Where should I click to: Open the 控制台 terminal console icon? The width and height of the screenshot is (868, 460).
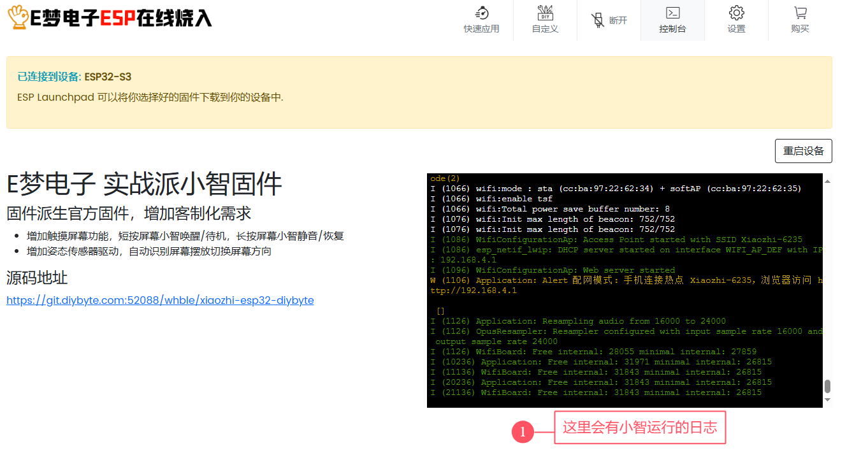672,20
